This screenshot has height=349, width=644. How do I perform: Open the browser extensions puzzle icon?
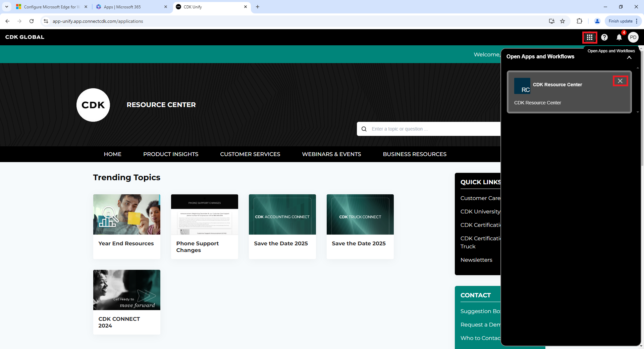coord(579,21)
